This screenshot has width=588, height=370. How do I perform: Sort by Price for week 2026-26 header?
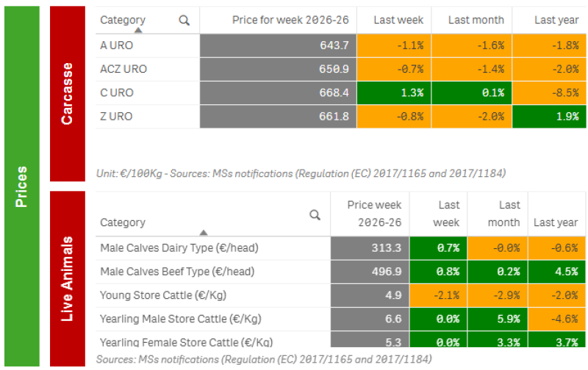point(290,20)
